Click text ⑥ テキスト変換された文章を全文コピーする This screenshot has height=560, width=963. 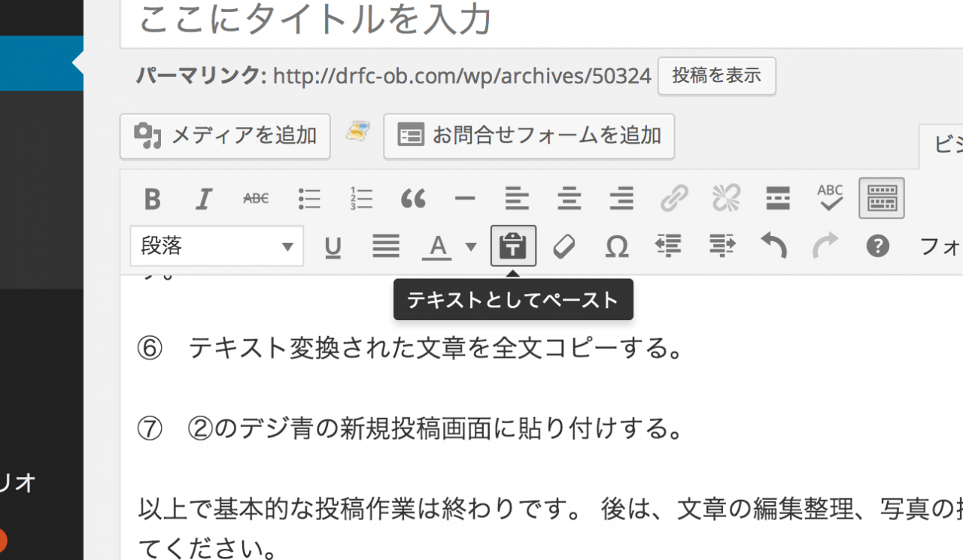click(x=412, y=349)
